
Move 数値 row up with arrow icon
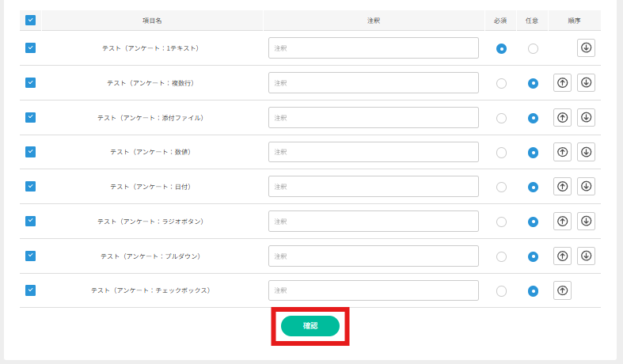[x=562, y=152]
